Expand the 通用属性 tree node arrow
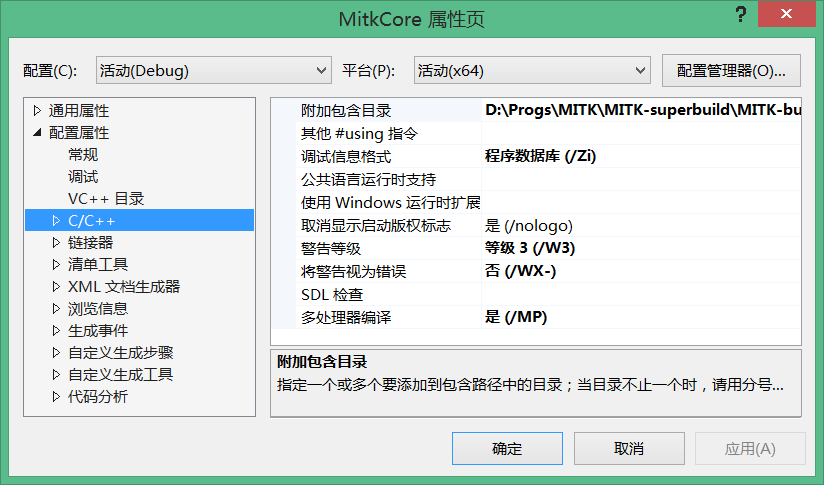Viewport: 824px width, 485px height. pos(37,110)
